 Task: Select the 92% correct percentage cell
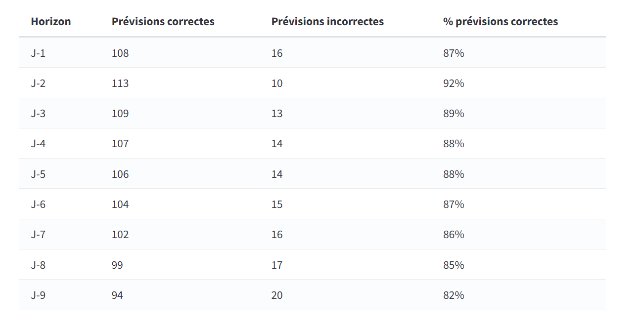454,83
